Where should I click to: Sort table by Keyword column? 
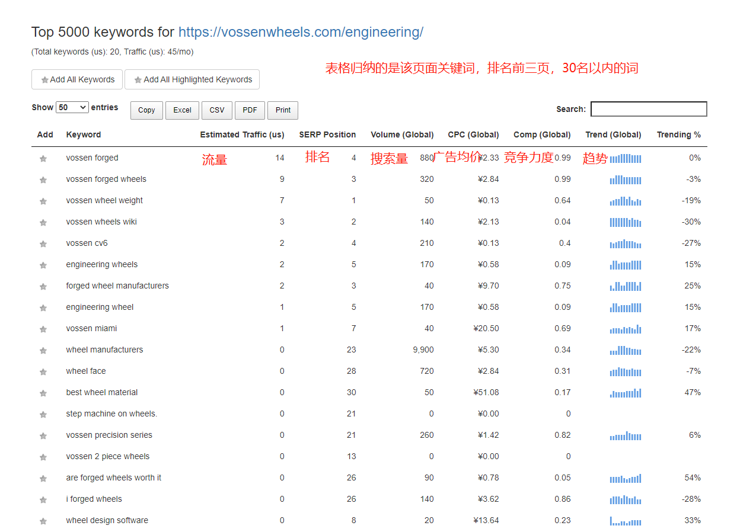(84, 134)
